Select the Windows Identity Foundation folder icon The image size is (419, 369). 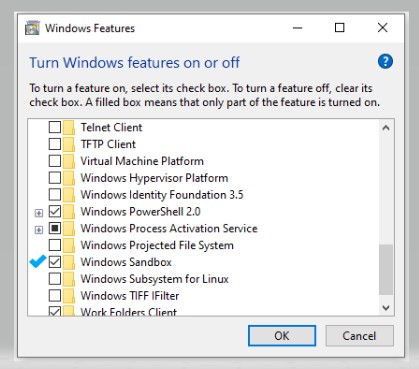(x=69, y=195)
